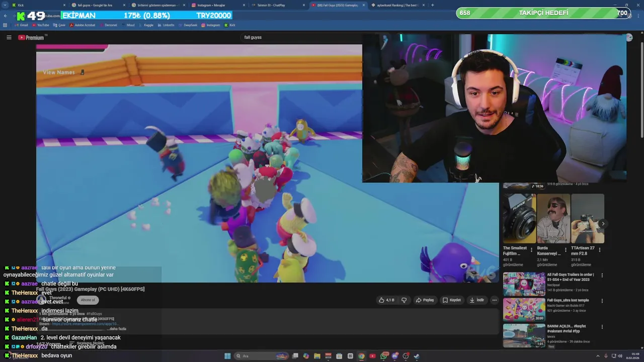
Task: Open 'TTArtisan 27 mm F2.8' short thumbnail
Action: pyautogui.click(x=588, y=219)
